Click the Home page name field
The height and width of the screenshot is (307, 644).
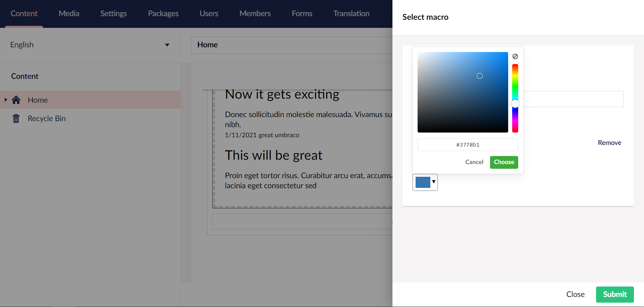[292, 45]
